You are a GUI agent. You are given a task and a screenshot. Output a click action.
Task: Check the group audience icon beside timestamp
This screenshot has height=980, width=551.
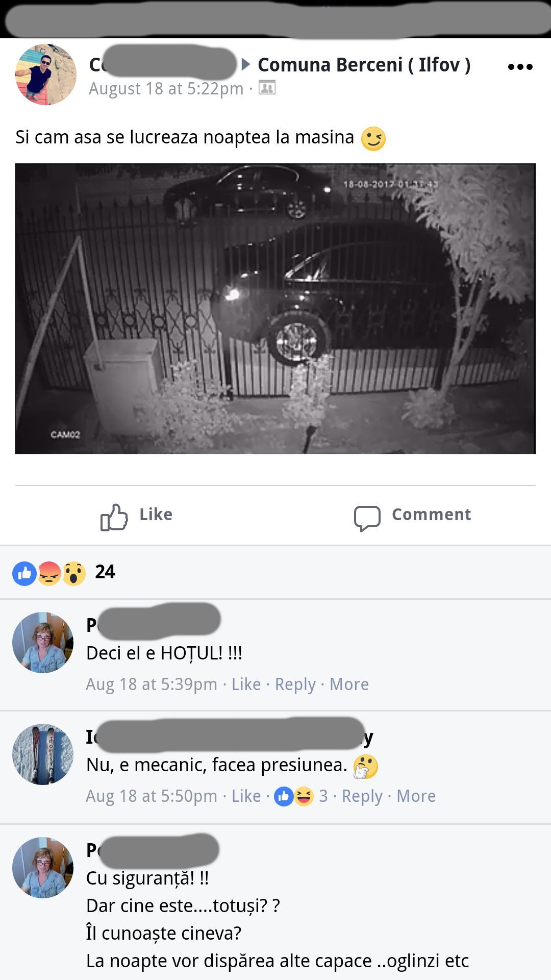(x=267, y=88)
